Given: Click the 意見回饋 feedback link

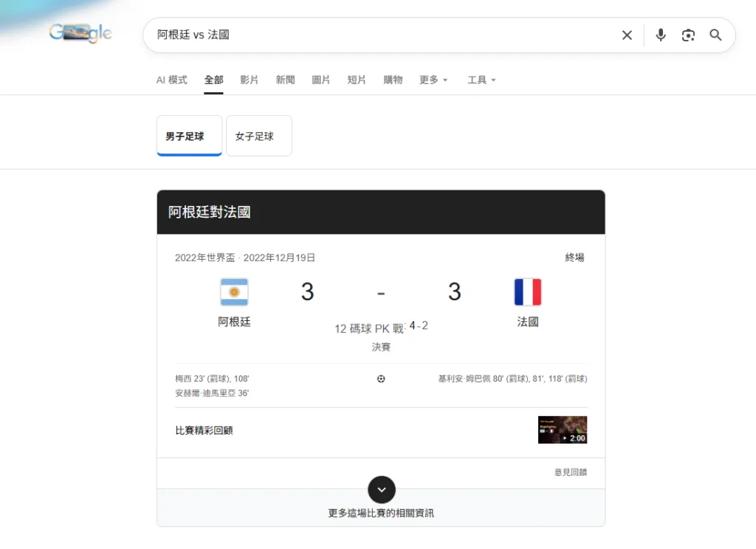Looking at the screenshot, I should 570,472.
